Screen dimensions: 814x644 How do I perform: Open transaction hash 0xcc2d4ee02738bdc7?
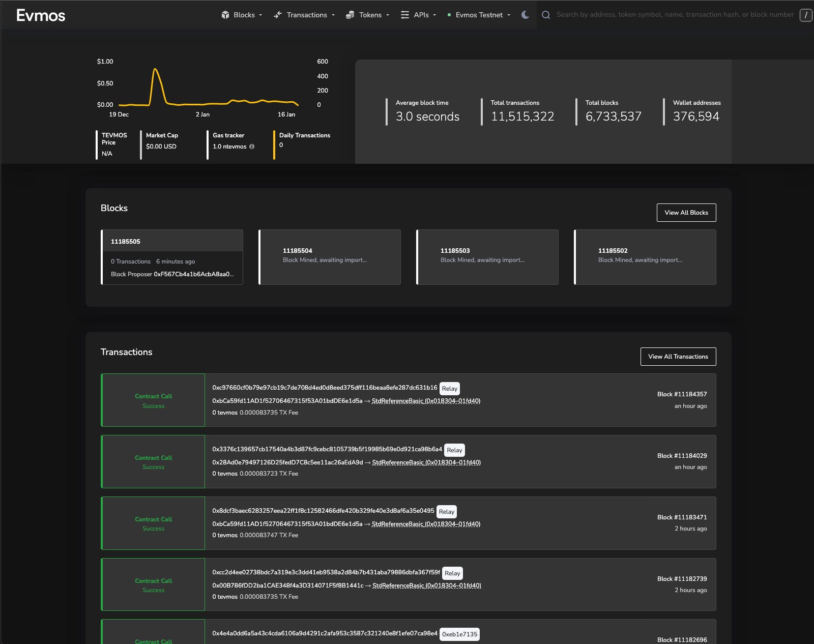tap(326, 572)
